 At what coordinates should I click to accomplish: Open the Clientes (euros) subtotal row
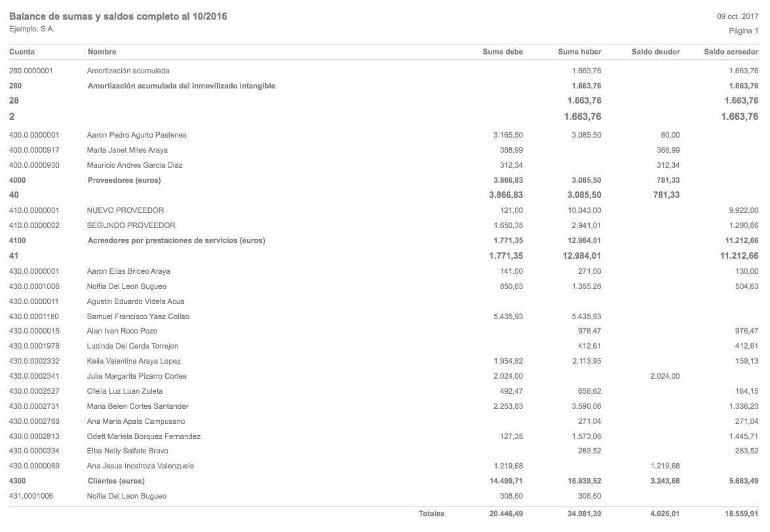(x=116, y=481)
